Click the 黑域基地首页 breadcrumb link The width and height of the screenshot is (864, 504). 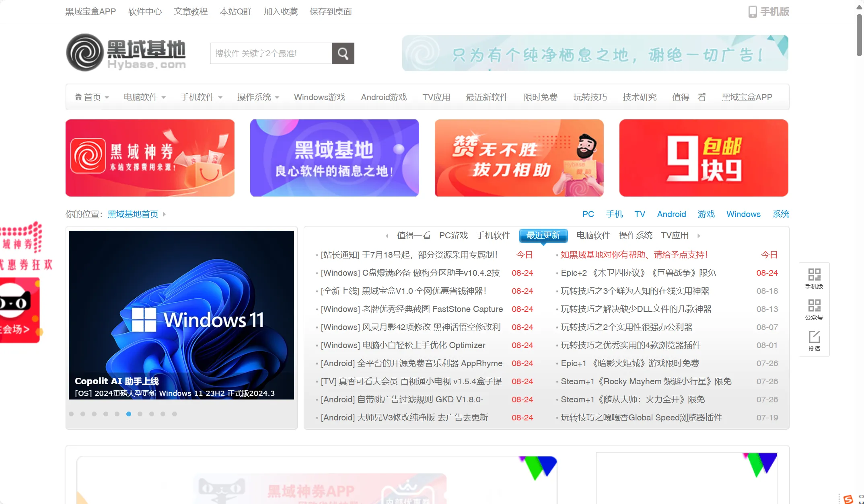(133, 214)
